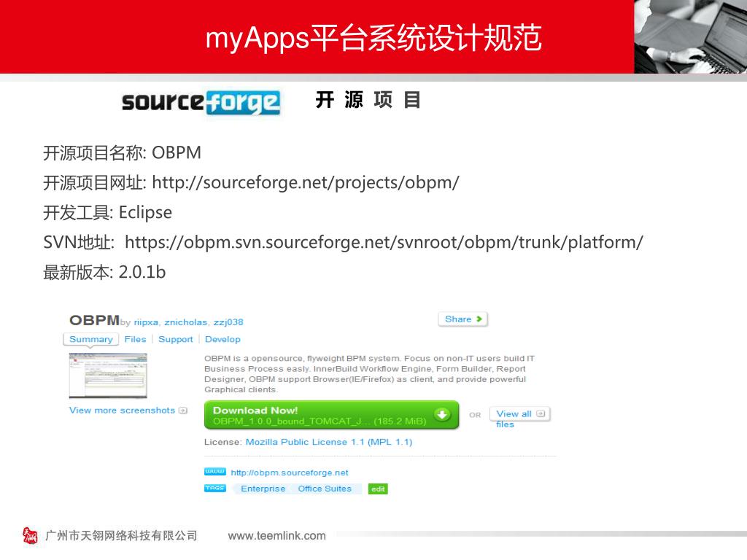Click the small icon beside View more screenshots

point(183,411)
